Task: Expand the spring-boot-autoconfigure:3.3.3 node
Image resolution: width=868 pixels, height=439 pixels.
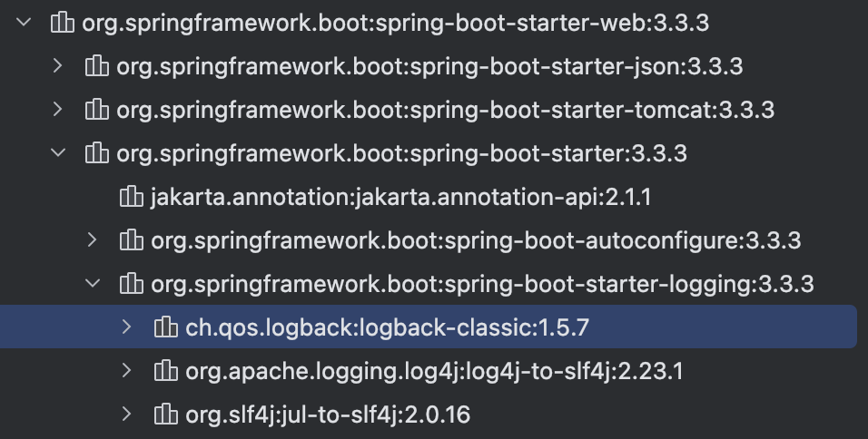Action: click(93, 240)
